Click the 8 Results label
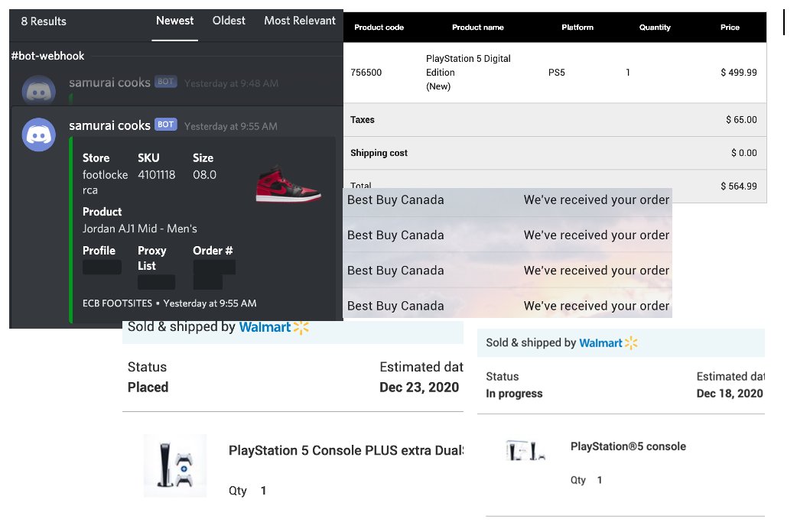This screenshot has width=797, height=532. coord(44,21)
